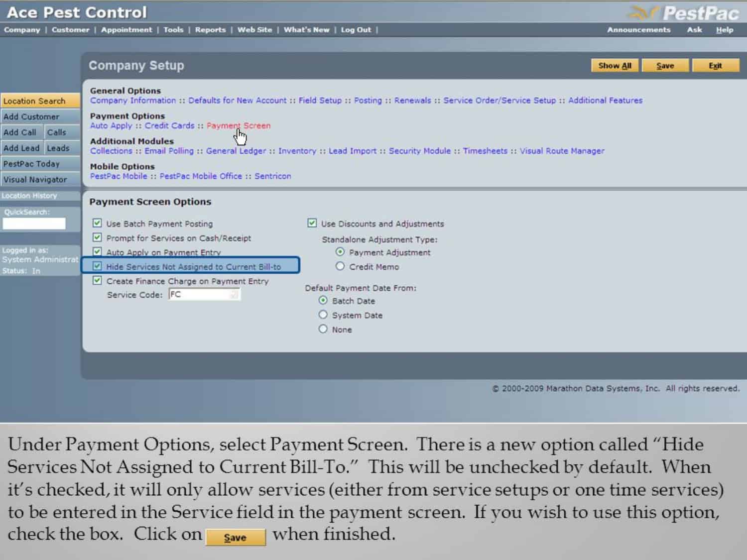Click the Ask link
Viewport: 747px width, 560px height.
click(694, 30)
